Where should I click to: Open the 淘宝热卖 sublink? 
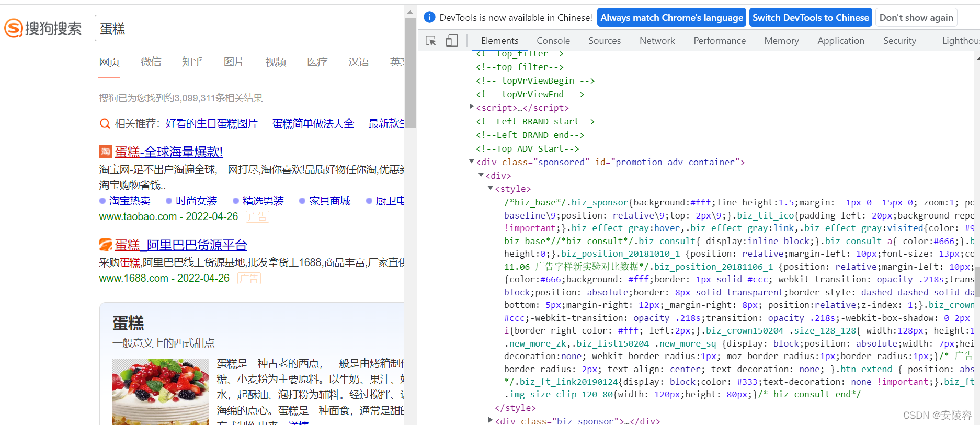130,201
